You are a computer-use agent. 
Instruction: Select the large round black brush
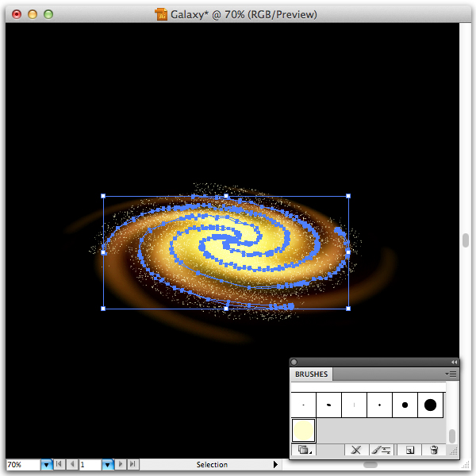point(430,405)
